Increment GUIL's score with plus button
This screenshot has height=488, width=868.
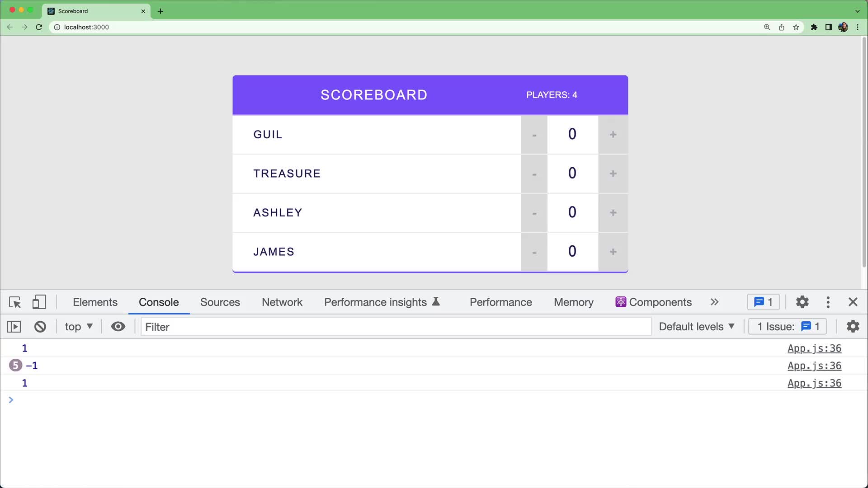(x=613, y=134)
